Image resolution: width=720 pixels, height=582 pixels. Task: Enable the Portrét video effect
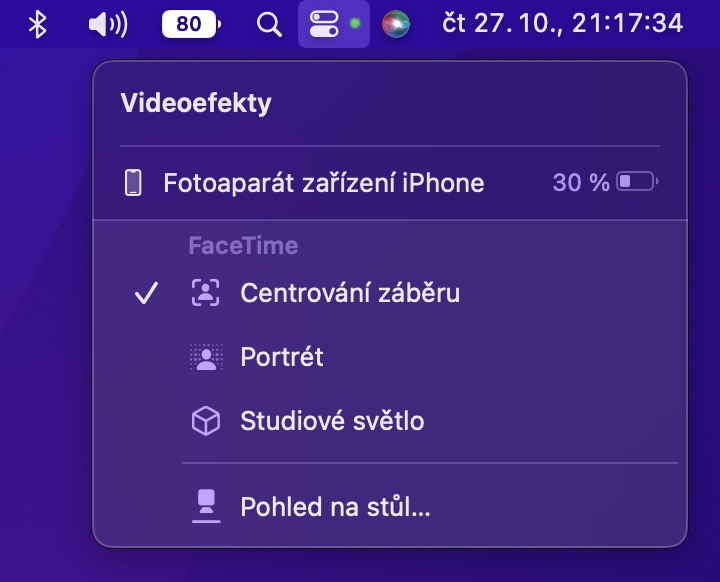coord(282,357)
